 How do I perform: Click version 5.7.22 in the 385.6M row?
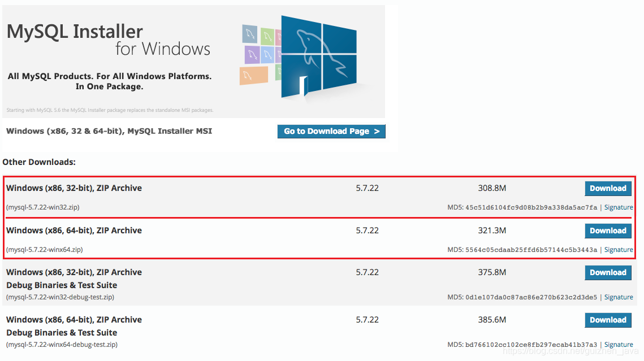pyautogui.click(x=367, y=320)
